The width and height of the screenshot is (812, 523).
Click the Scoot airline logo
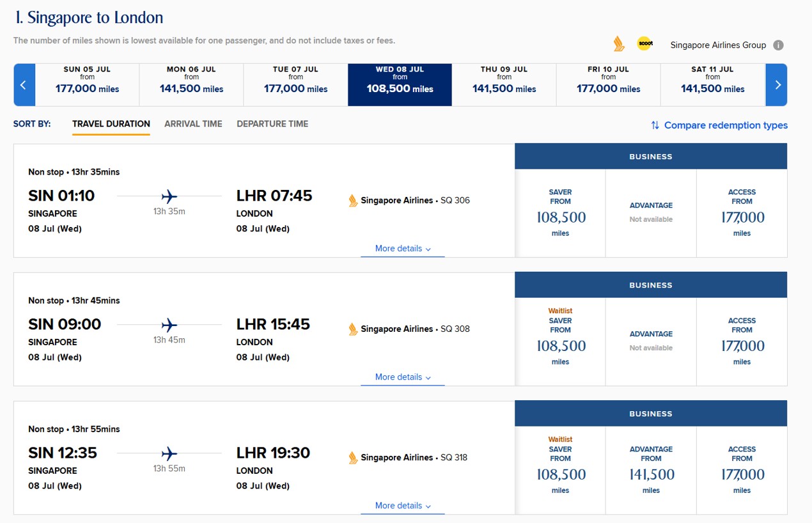pyautogui.click(x=644, y=44)
